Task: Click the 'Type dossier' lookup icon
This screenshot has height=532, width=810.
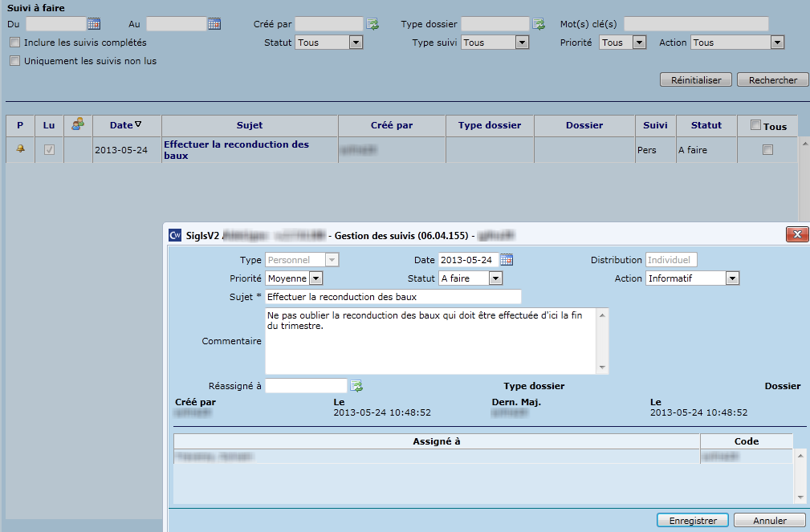Action: pyautogui.click(x=539, y=24)
